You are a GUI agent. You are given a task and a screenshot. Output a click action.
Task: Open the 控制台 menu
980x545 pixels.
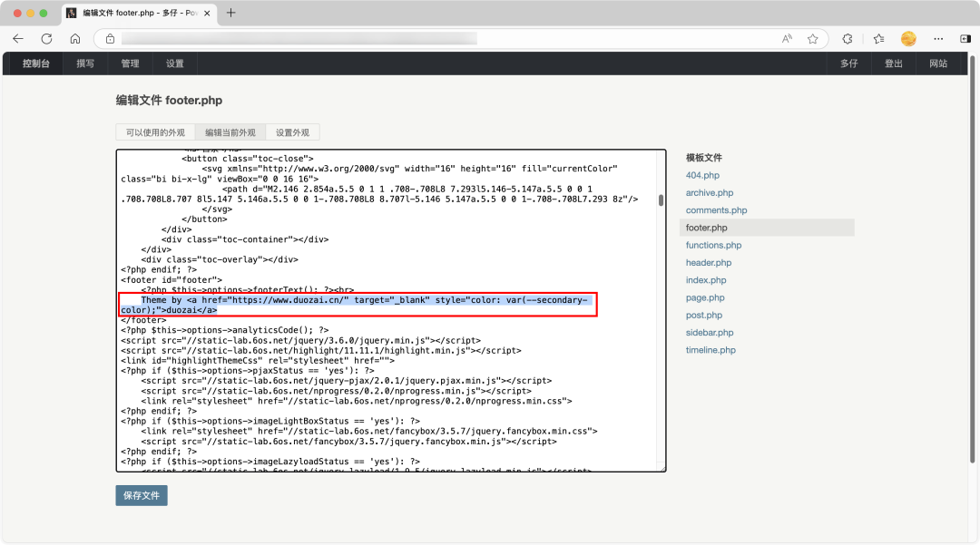(x=35, y=63)
